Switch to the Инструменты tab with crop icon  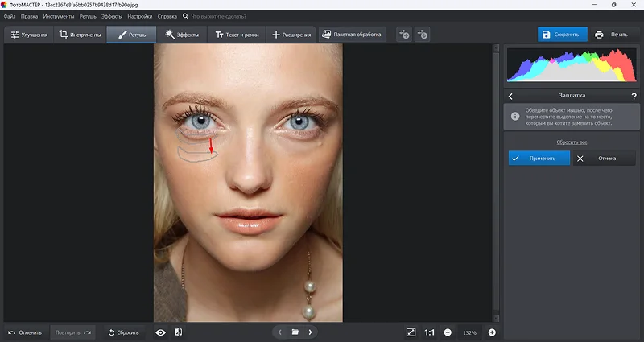point(80,35)
